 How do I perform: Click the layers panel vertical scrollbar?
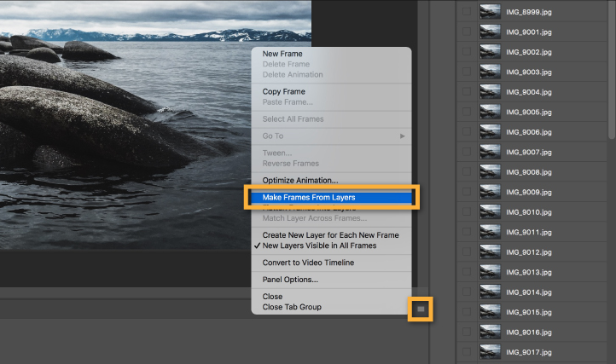coord(611,68)
